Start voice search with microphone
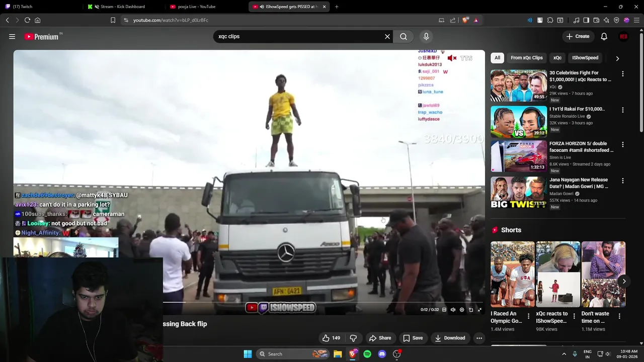Screen dimensions: 644x362 426,36
